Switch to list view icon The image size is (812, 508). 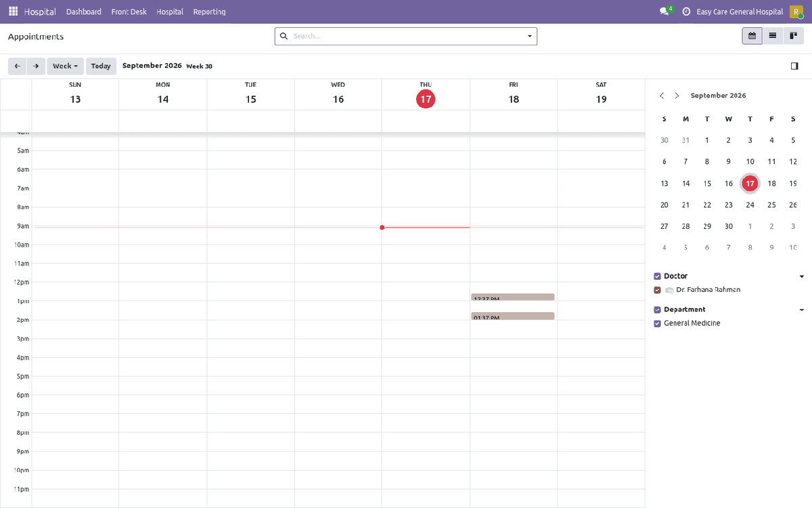click(x=773, y=36)
